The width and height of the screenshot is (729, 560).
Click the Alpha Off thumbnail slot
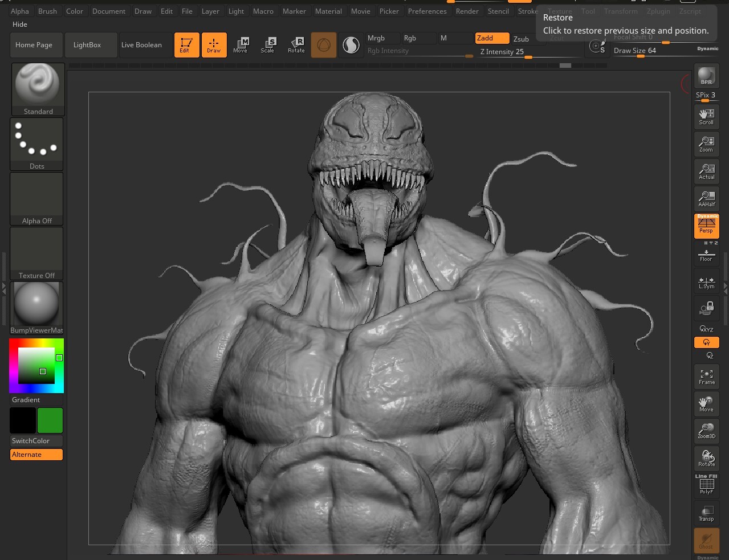click(x=37, y=198)
